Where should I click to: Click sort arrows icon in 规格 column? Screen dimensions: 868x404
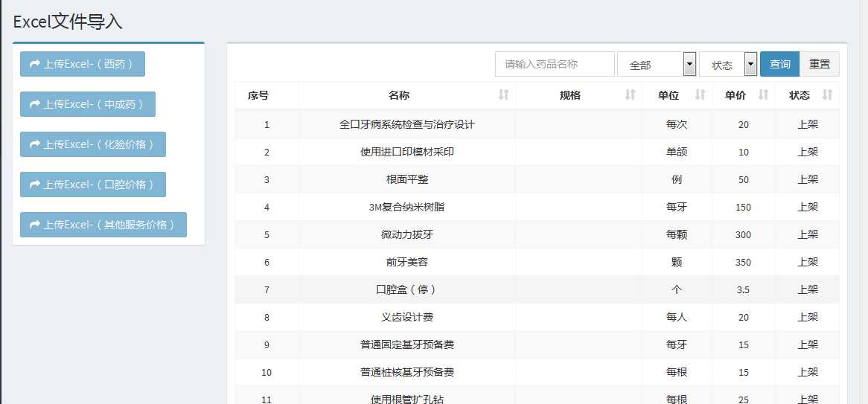click(630, 95)
